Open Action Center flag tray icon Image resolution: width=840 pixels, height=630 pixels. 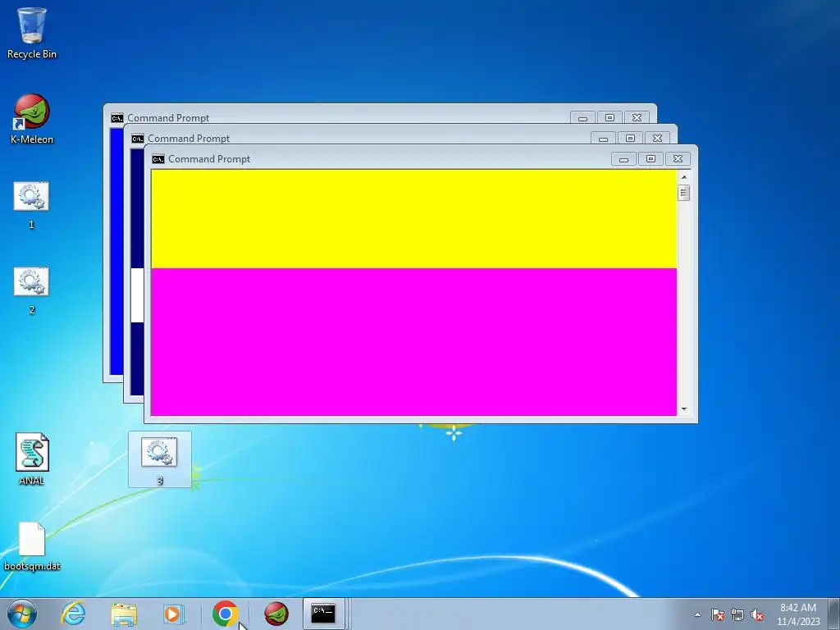(x=717, y=614)
